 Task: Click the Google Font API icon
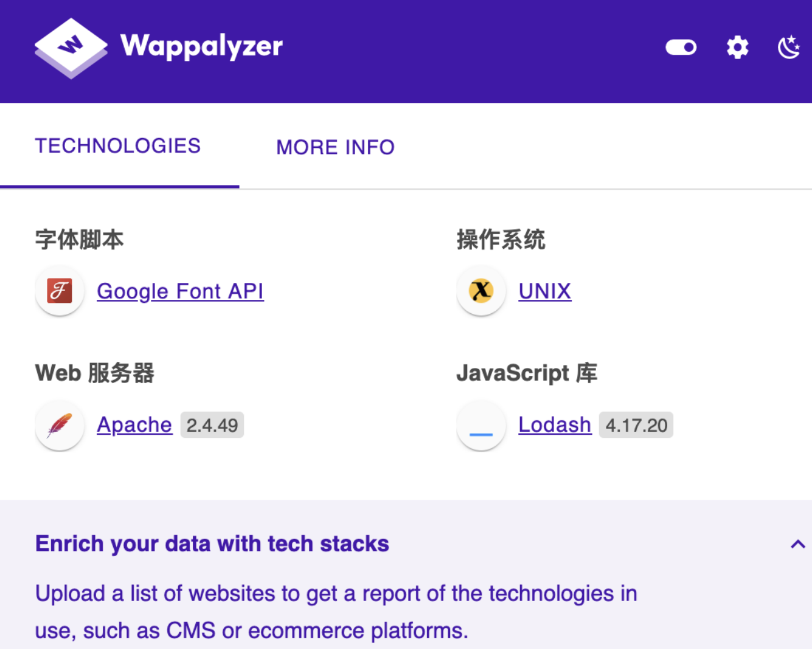pyautogui.click(x=60, y=291)
